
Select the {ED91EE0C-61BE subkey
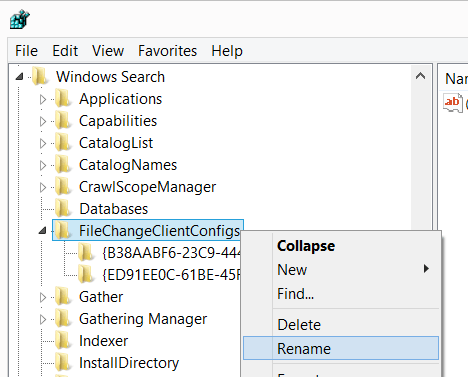171,275
